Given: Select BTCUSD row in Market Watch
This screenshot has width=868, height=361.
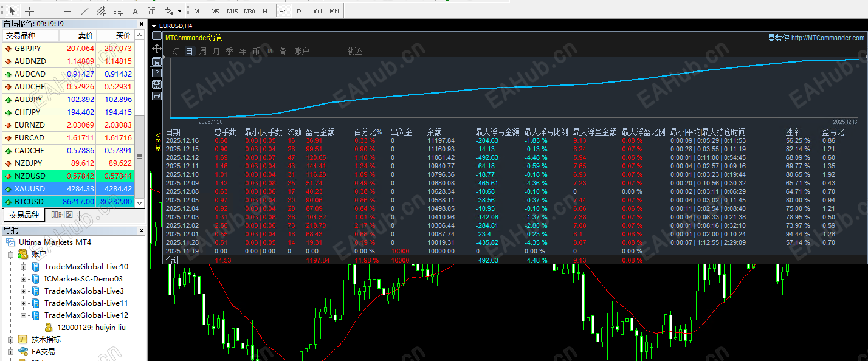Looking at the screenshot, I should [x=67, y=201].
